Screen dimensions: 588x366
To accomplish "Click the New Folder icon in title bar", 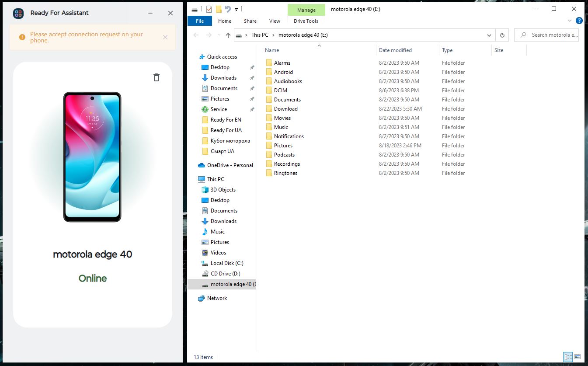I will pos(219,9).
